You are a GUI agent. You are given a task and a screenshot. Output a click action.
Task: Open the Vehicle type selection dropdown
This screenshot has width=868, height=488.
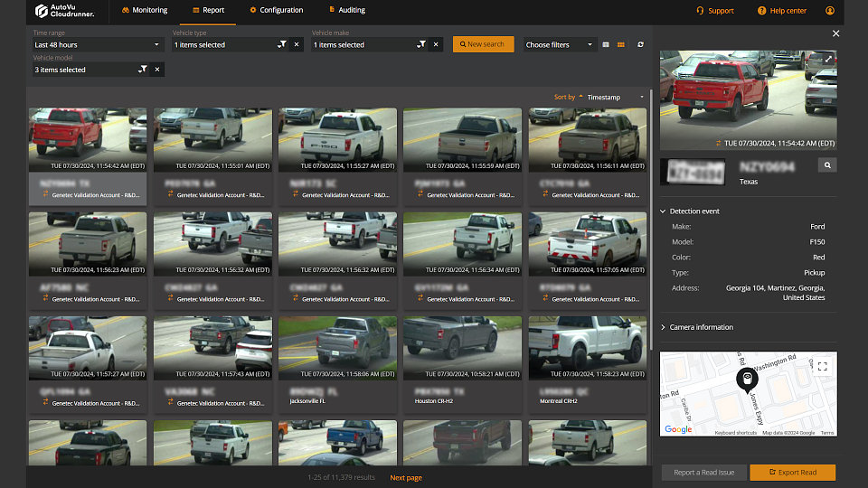pyautogui.click(x=223, y=45)
